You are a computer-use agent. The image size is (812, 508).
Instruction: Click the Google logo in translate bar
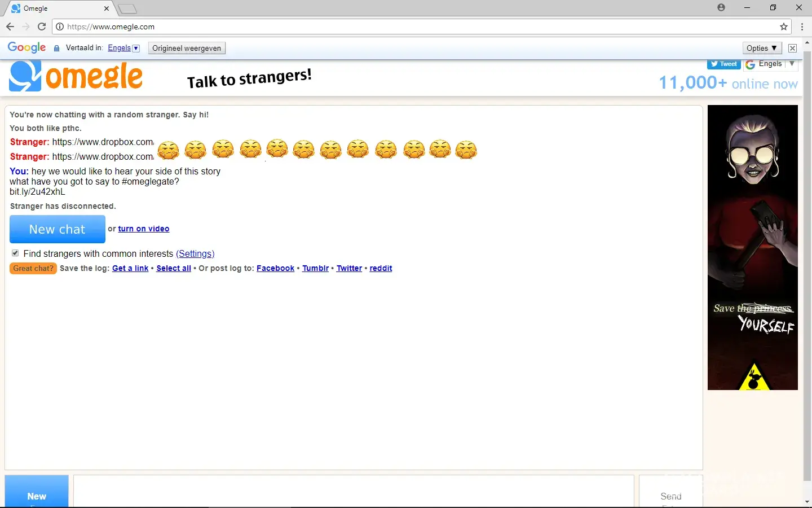coord(27,48)
